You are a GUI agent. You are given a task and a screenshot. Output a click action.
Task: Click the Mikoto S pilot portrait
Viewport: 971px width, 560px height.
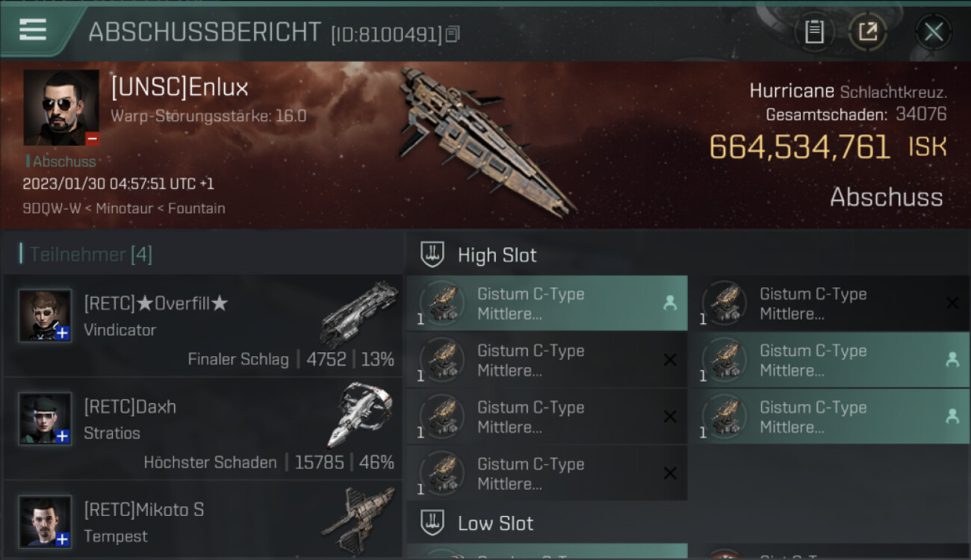tap(45, 521)
